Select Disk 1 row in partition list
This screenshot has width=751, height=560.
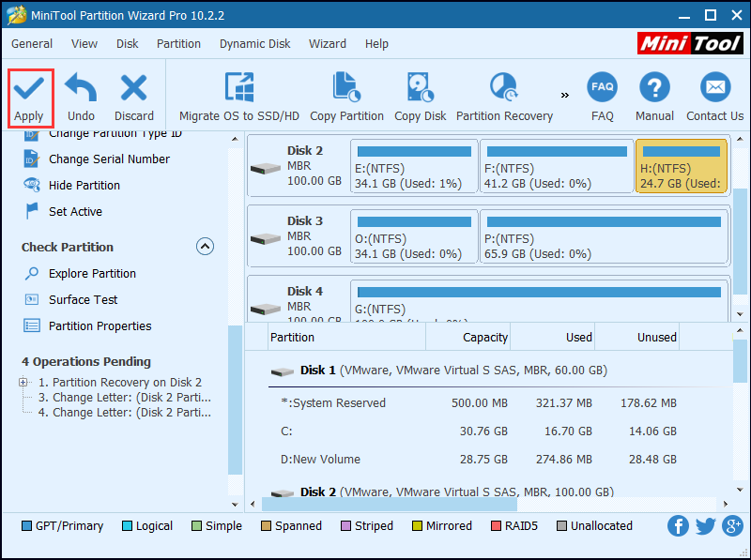click(x=488, y=371)
